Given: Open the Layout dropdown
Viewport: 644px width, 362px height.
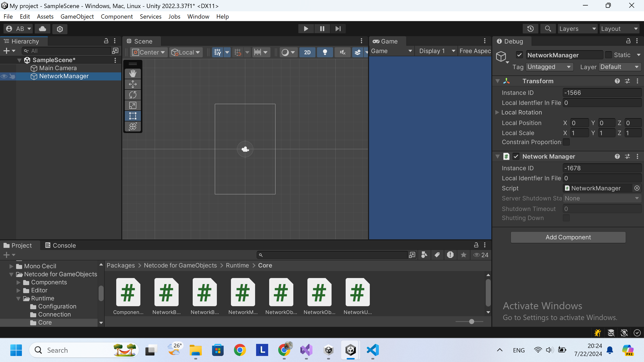Looking at the screenshot, I should 620,28.
